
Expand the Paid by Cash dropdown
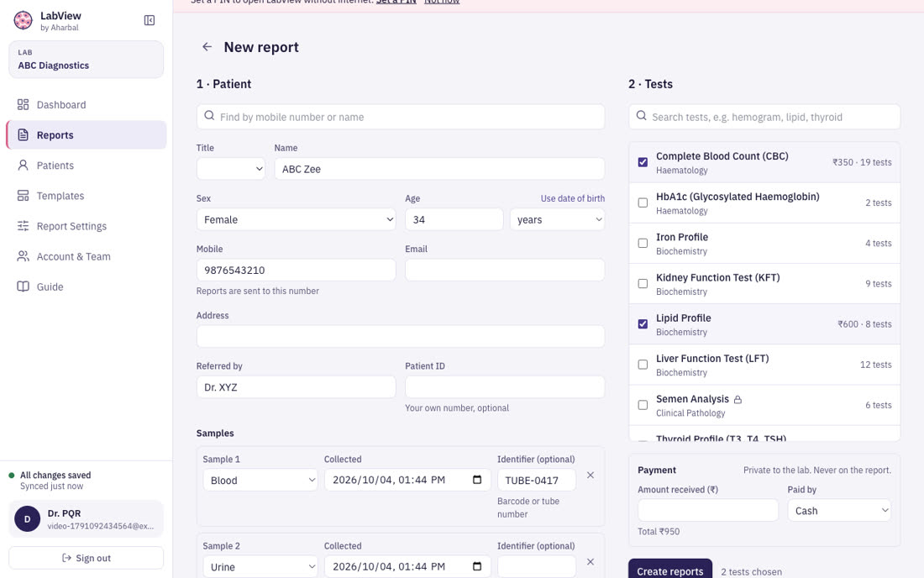pyautogui.click(x=839, y=510)
